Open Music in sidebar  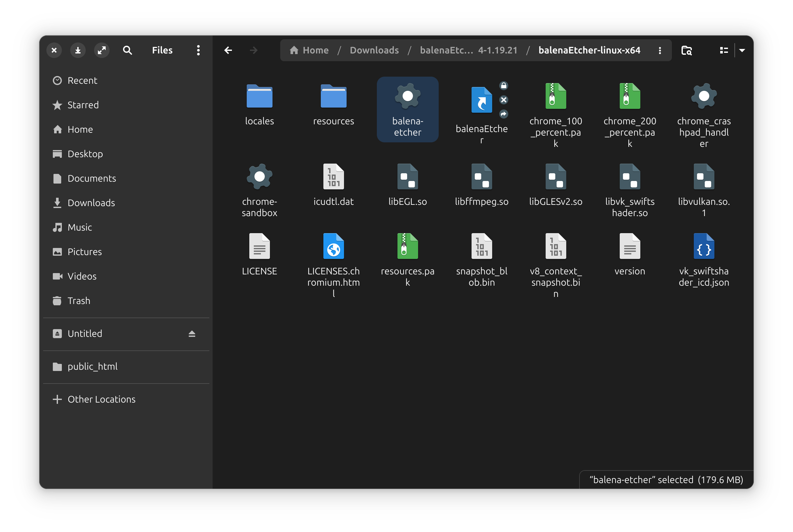coord(126,227)
